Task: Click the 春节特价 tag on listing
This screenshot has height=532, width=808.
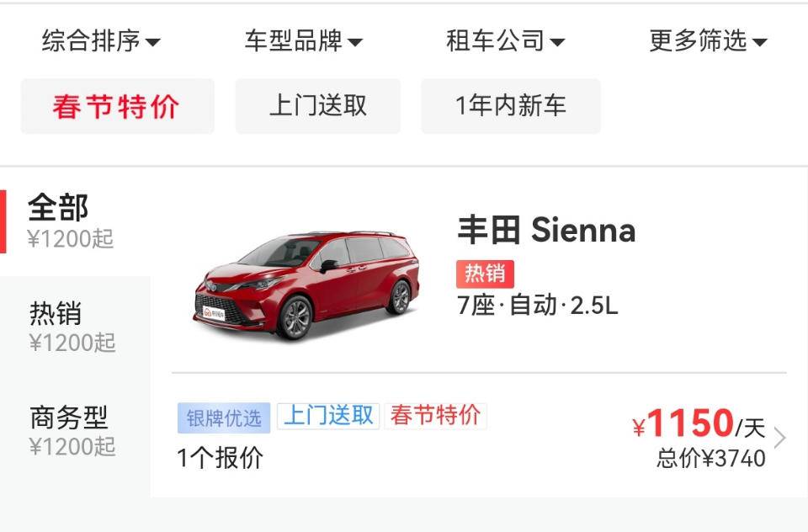Action: tap(435, 416)
